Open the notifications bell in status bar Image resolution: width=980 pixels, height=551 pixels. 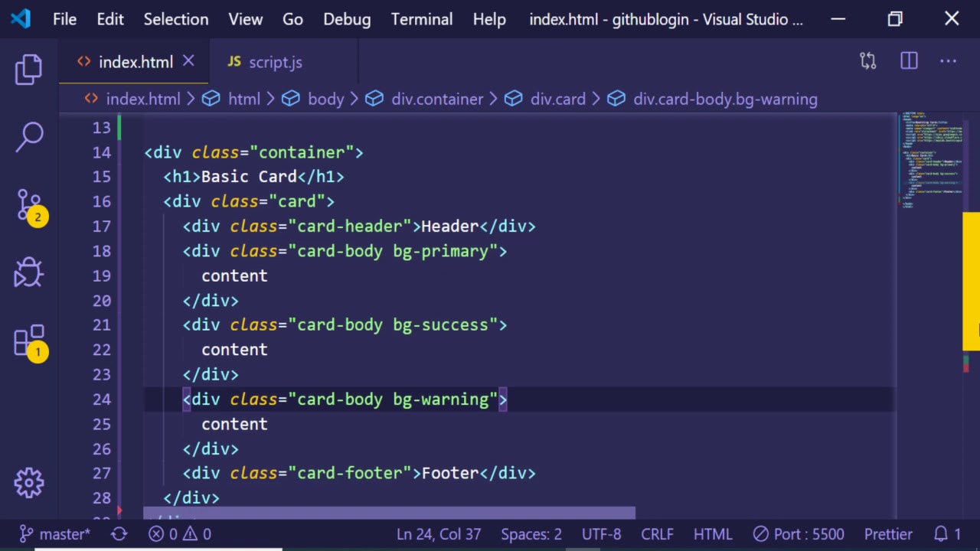click(x=947, y=534)
